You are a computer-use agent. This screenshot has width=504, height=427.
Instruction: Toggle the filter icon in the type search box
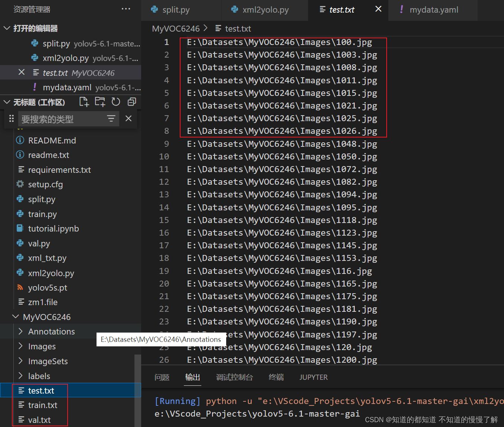tap(111, 119)
